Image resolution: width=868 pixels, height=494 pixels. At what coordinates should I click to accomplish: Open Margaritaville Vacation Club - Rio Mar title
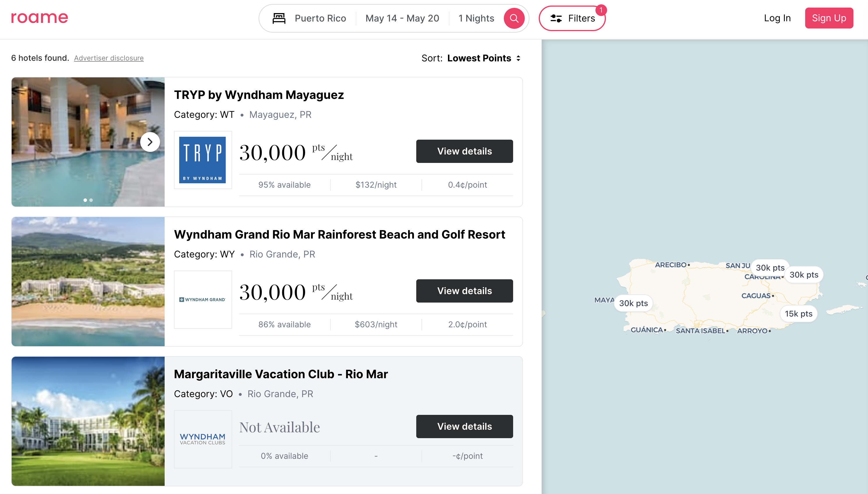pyautogui.click(x=281, y=374)
